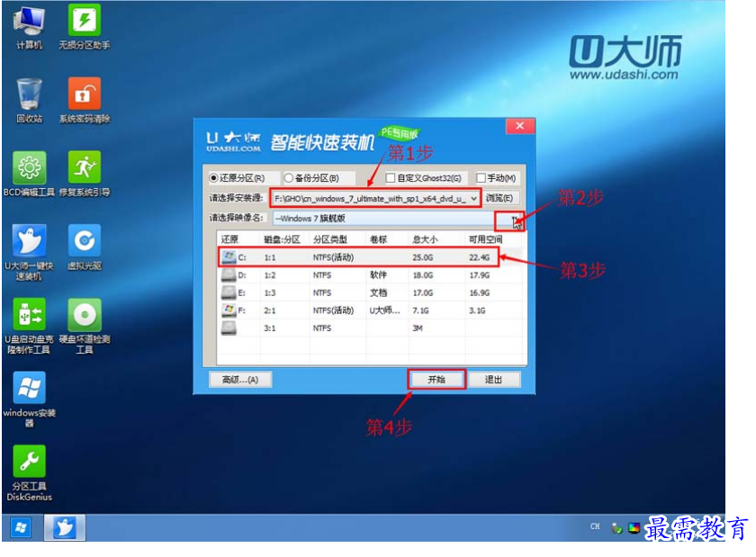This screenshot has height=557, width=756.
Task: Open U大师一键快速装机 desktop icon
Action: (x=29, y=252)
